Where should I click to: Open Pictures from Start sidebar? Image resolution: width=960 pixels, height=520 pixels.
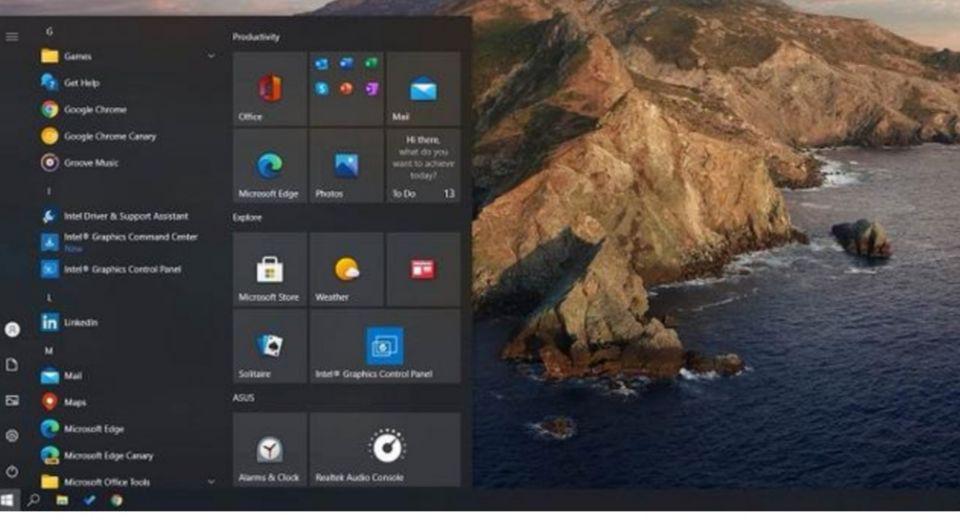[12, 401]
